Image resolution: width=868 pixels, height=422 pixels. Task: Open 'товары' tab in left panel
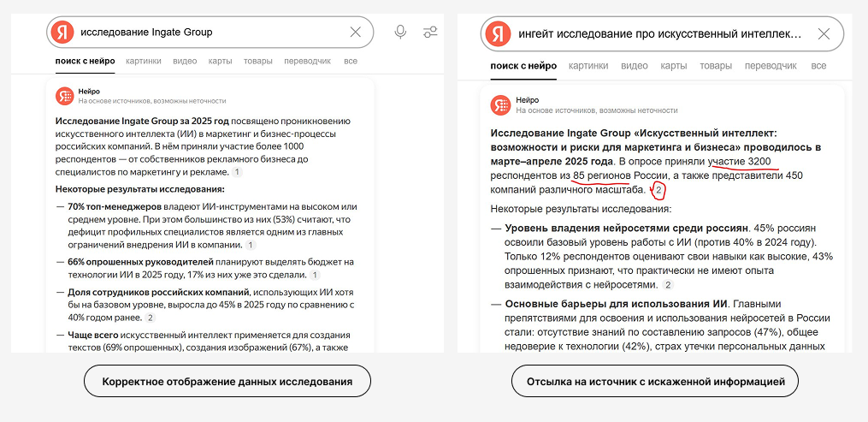(x=258, y=61)
